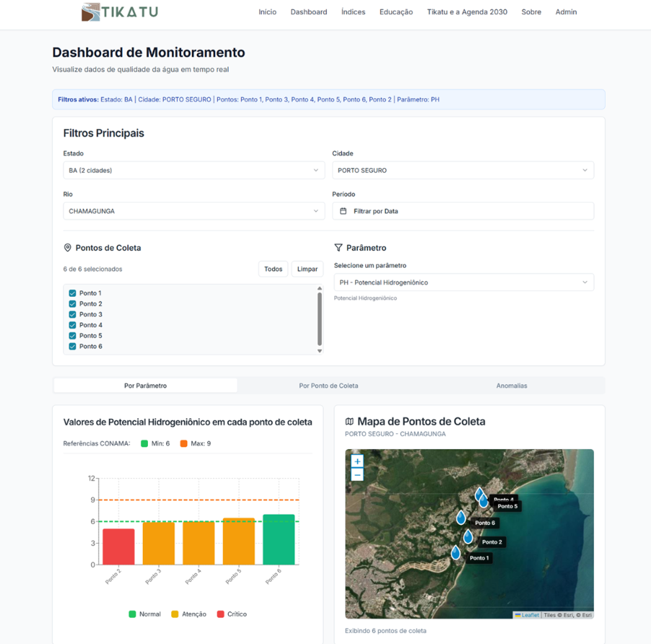651x644 pixels.
Task: Open the Índices page
Action: (x=354, y=12)
